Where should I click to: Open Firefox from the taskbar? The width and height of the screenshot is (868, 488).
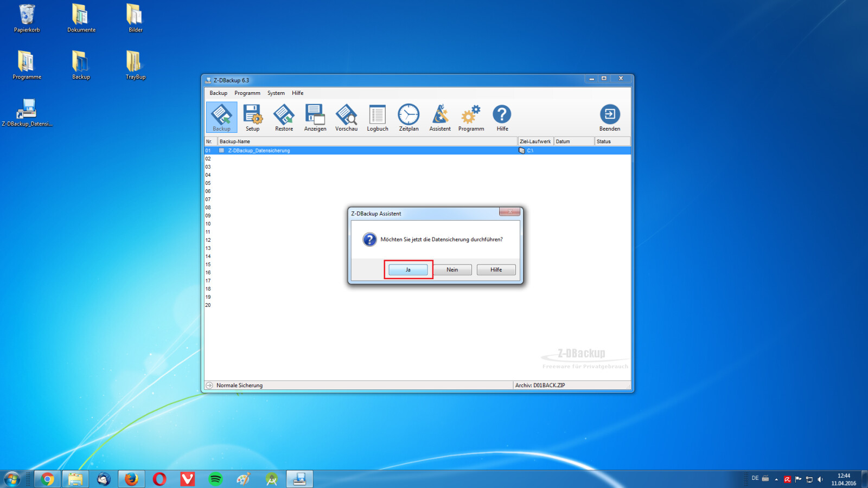tap(131, 479)
